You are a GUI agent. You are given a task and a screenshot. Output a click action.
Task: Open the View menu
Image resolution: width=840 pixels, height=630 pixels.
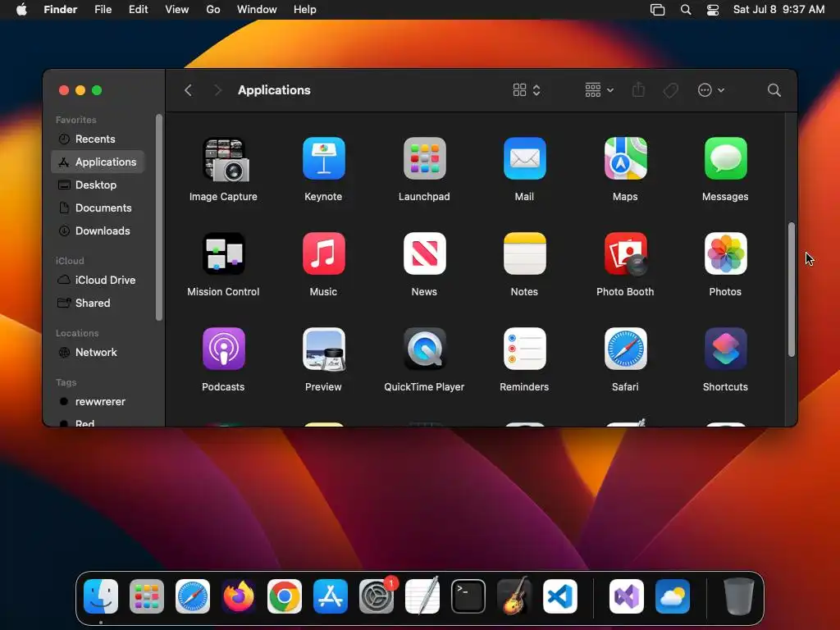click(x=177, y=10)
